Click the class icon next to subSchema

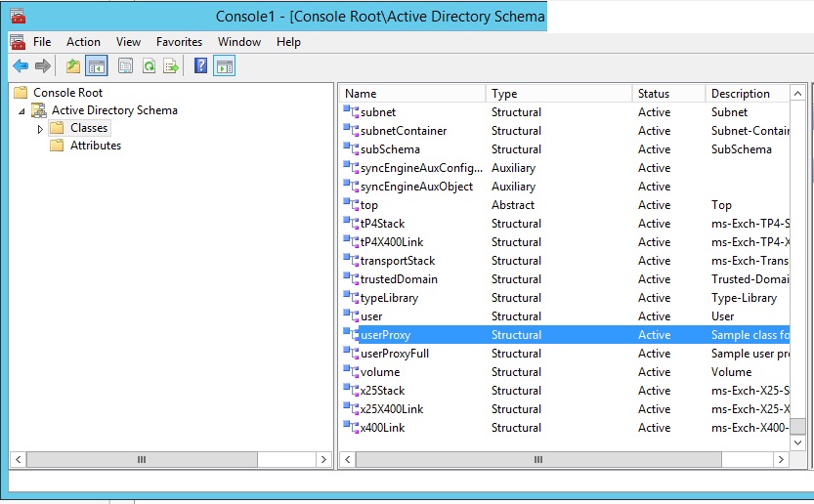point(351,149)
